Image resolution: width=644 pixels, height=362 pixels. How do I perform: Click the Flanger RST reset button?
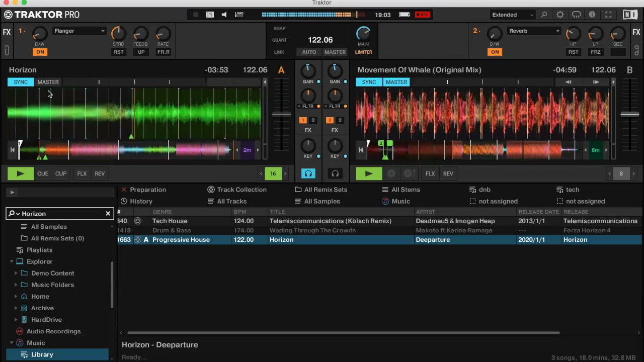(x=118, y=52)
